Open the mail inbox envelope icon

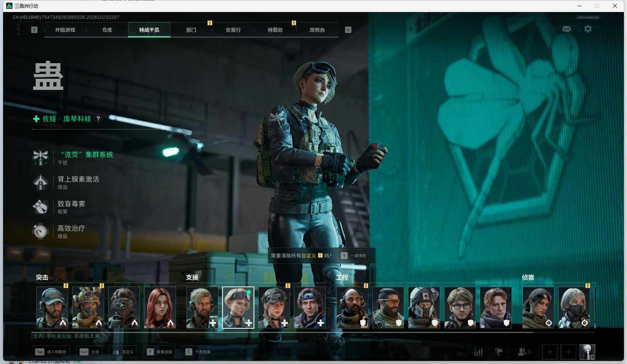pos(566,29)
